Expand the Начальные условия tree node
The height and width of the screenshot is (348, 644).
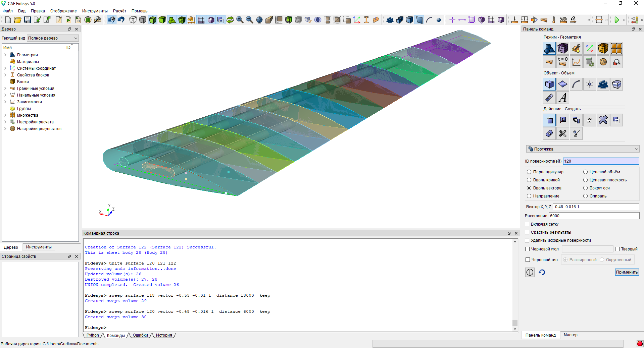[5, 95]
